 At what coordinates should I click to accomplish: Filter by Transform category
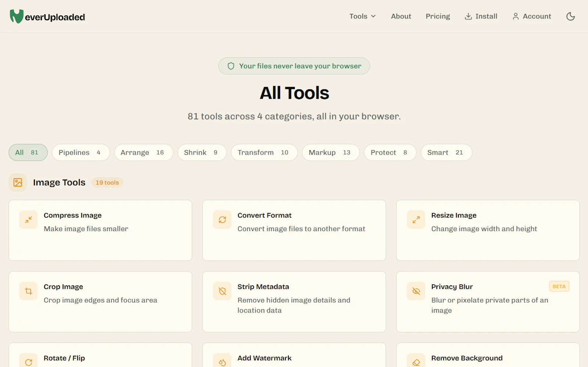coord(264,152)
